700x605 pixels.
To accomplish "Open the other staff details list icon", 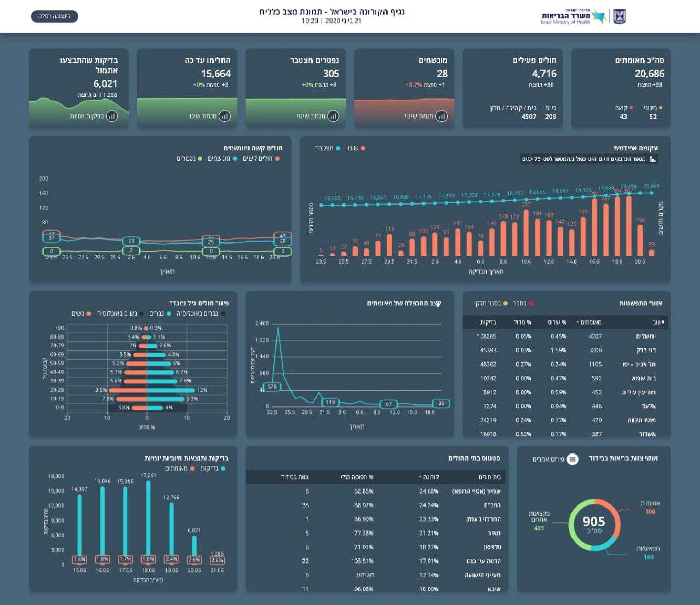I will pos(573,459).
